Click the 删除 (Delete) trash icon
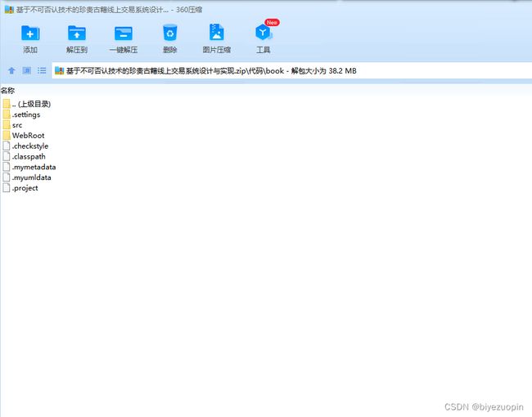 click(x=169, y=33)
